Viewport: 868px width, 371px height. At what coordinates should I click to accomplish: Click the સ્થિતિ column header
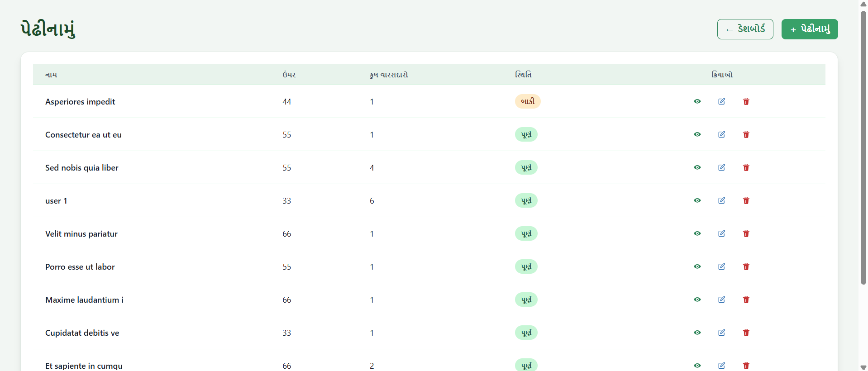(x=523, y=75)
